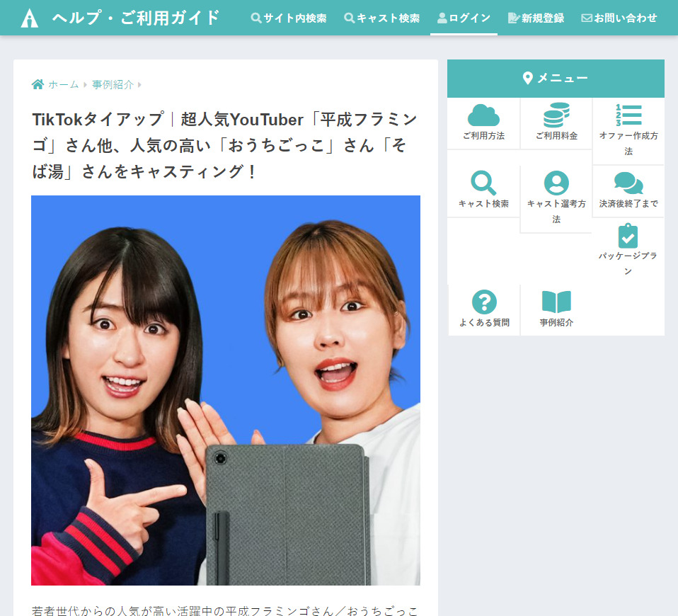Screen dimensions: 678x616
Task: Click the オファー作成方法 numbered-list icon
Action: tap(628, 115)
